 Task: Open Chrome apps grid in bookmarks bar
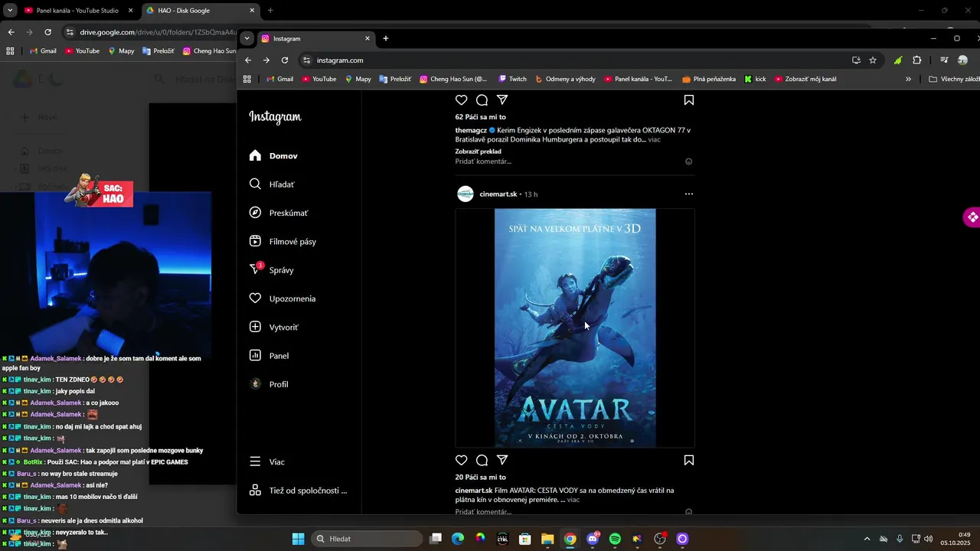(247, 79)
